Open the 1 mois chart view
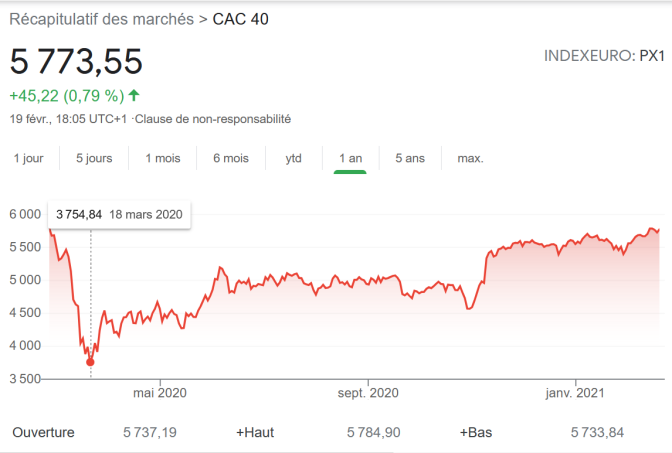 162,158
